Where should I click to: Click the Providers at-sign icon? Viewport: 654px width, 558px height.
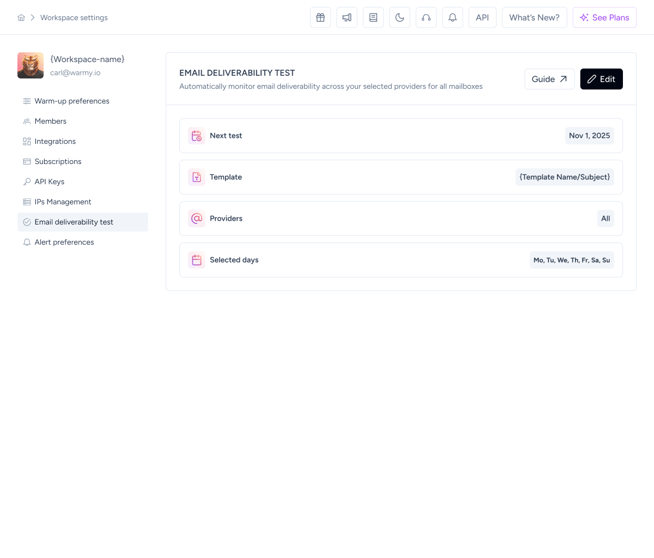point(196,219)
